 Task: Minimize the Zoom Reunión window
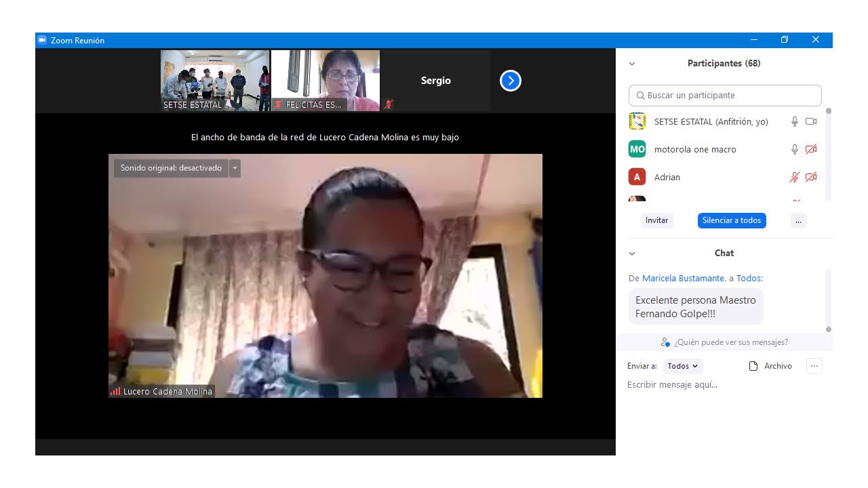click(x=753, y=40)
